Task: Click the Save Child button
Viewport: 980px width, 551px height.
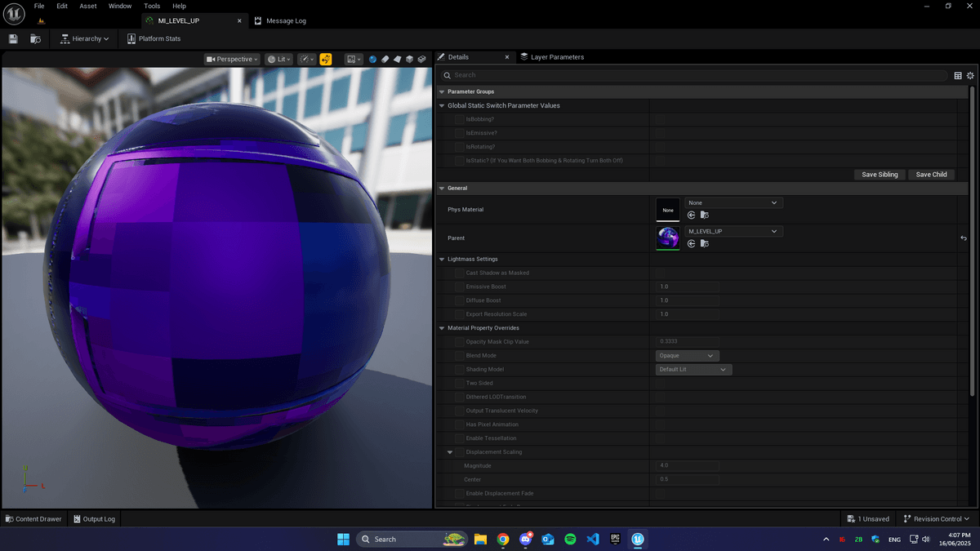Action: coord(931,174)
